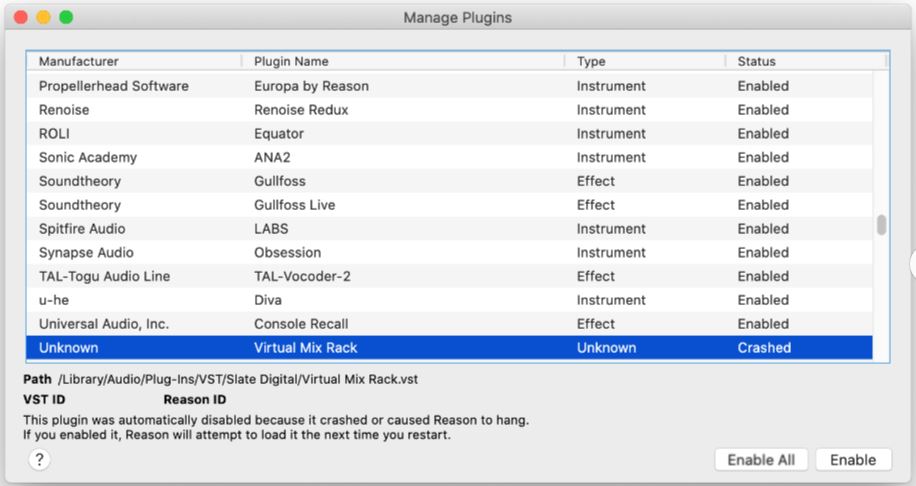Viewport: 916px width, 486px height.
Task: Click Effect type in Console Recall row
Action: 595,324
